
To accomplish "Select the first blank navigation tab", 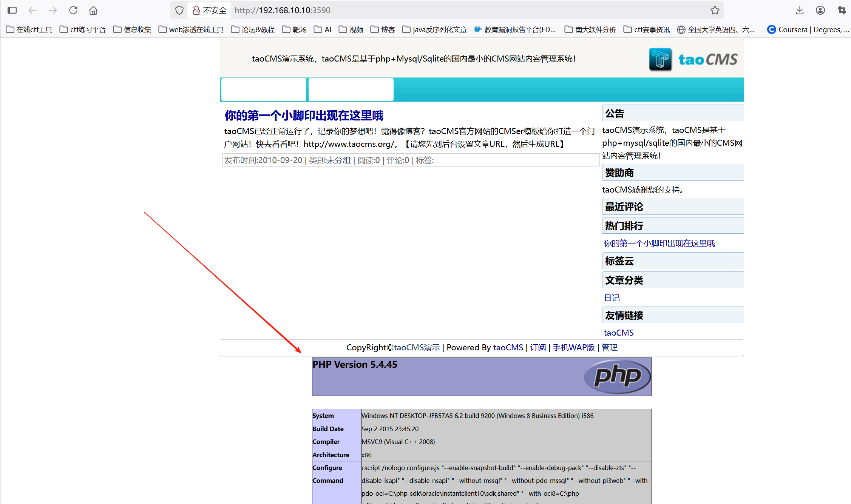I will pos(264,89).
